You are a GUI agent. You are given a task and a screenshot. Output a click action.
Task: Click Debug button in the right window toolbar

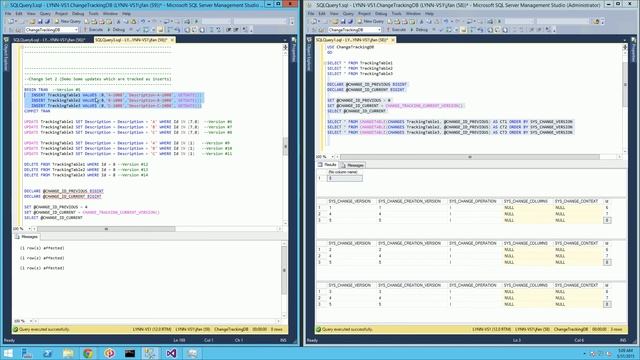(419, 30)
